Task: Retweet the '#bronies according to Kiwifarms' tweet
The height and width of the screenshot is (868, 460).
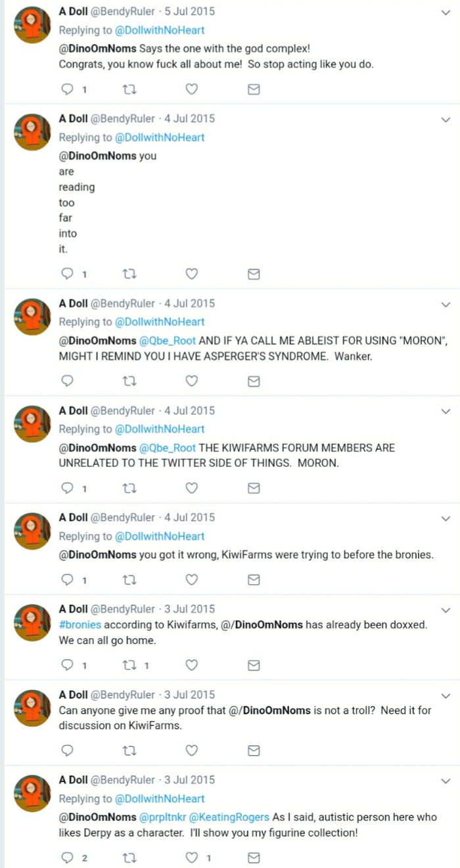Action: 129,665
